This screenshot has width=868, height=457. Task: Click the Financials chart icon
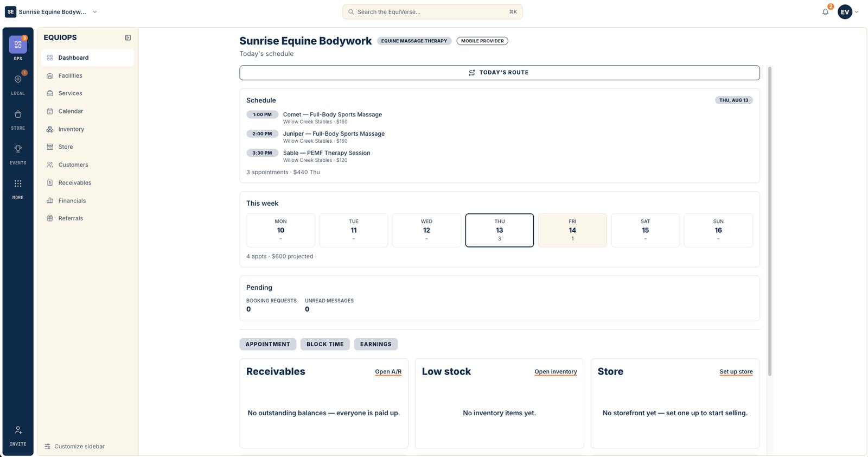click(x=50, y=201)
